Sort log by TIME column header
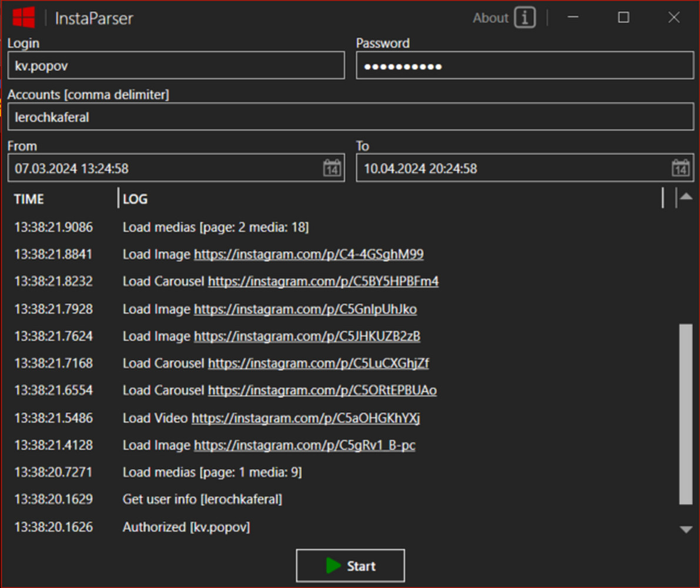 pos(29,199)
